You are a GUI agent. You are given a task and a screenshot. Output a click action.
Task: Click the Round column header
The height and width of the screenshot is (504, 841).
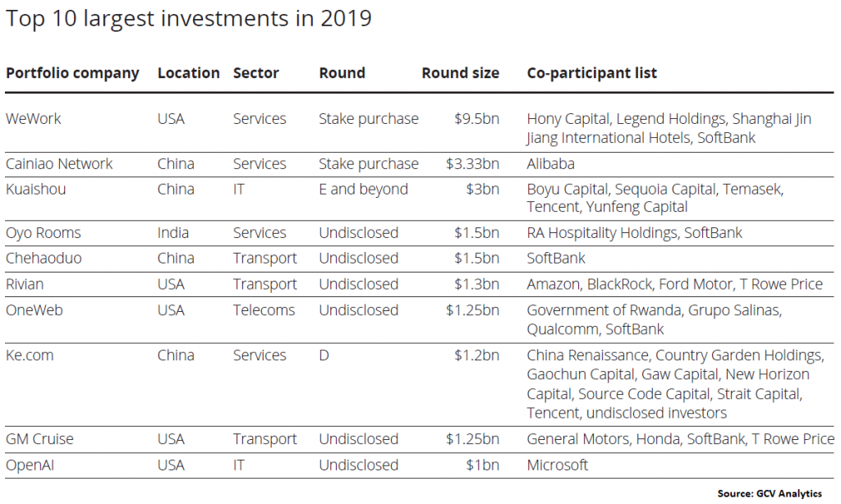click(342, 73)
